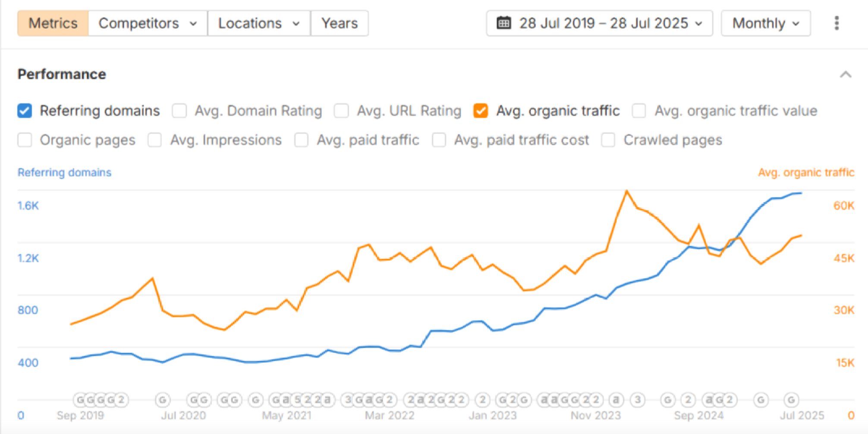Click the orange traffic line's highest peak

pos(626,191)
